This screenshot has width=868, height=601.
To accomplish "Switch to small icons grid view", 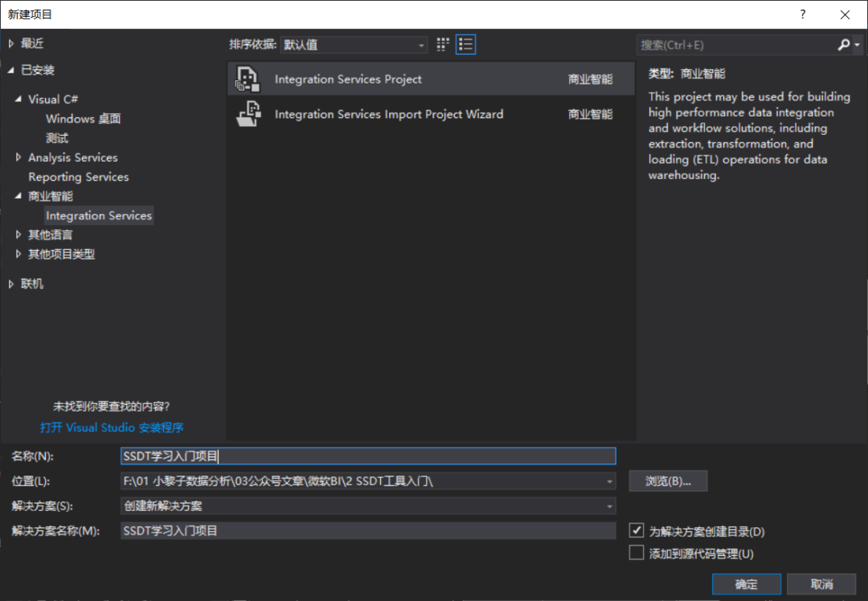I will click(442, 44).
